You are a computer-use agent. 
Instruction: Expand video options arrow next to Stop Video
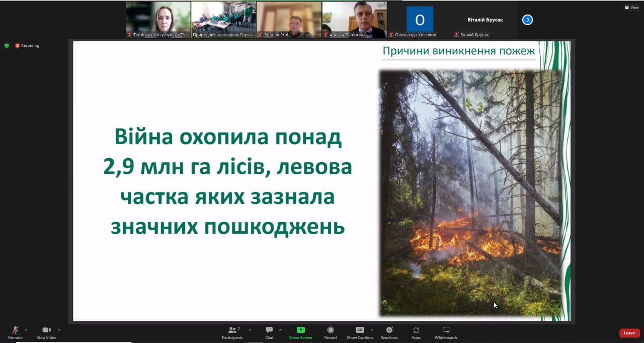click(x=59, y=330)
